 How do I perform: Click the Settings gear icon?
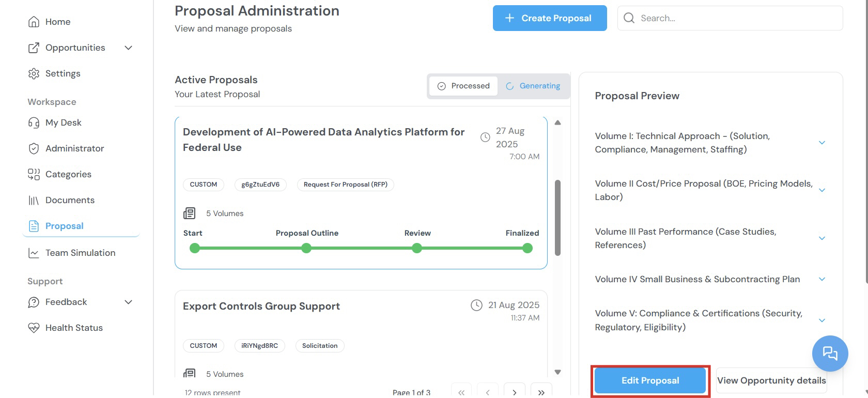click(34, 73)
